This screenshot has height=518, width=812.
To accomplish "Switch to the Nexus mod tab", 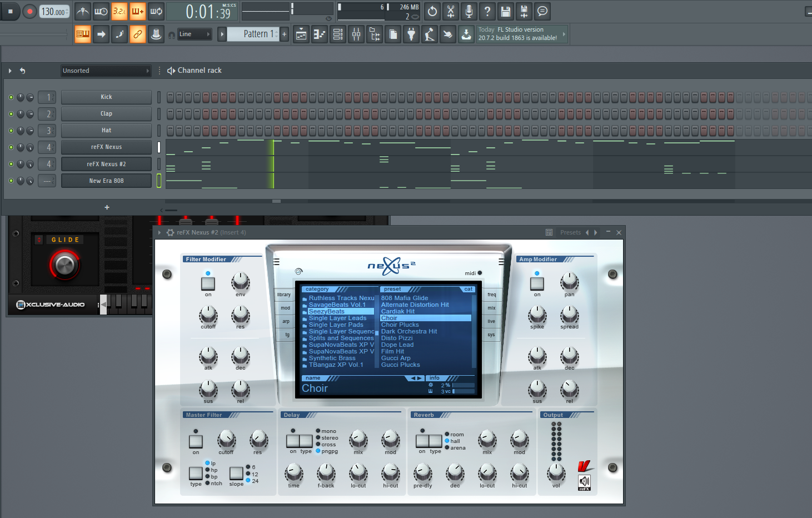I will [x=285, y=308].
